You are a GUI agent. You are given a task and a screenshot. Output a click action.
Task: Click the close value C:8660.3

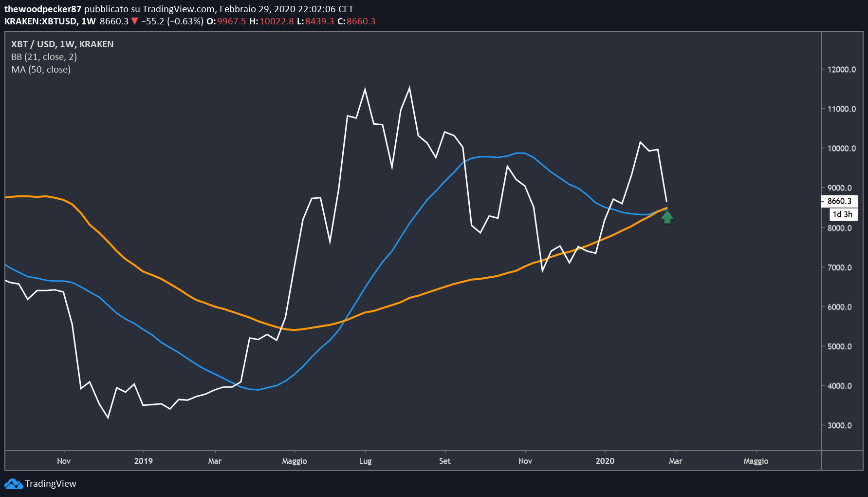coord(356,21)
